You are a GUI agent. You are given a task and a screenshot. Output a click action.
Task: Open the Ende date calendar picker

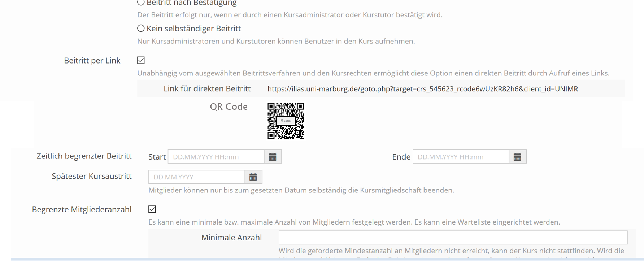pyautogui.click(x=517, y=157)
